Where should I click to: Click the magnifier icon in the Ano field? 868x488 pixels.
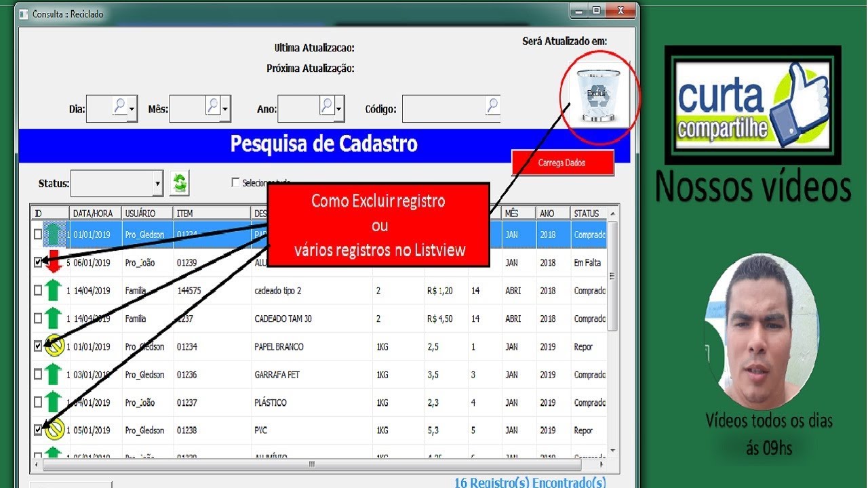[327, 106]
